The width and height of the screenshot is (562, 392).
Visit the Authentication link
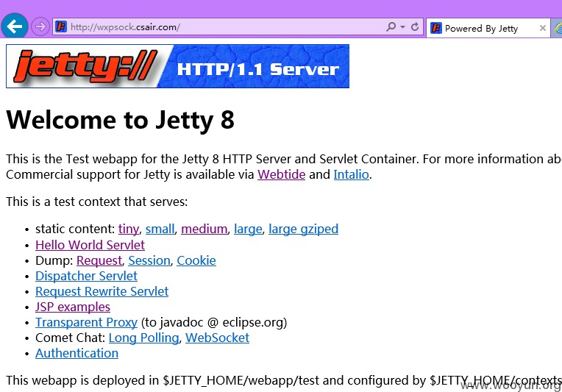click(77, 353)
